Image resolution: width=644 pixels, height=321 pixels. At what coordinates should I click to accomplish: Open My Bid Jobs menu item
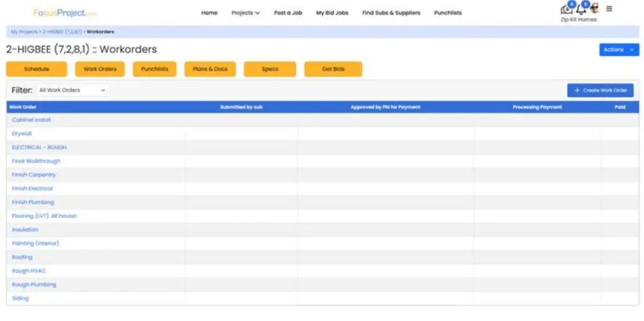point(332,13)
